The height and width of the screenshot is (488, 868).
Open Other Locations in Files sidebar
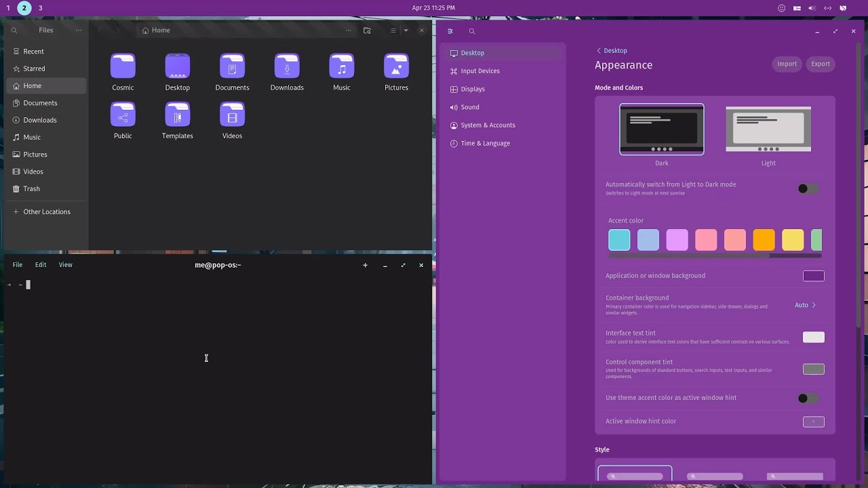pos(46,211)
